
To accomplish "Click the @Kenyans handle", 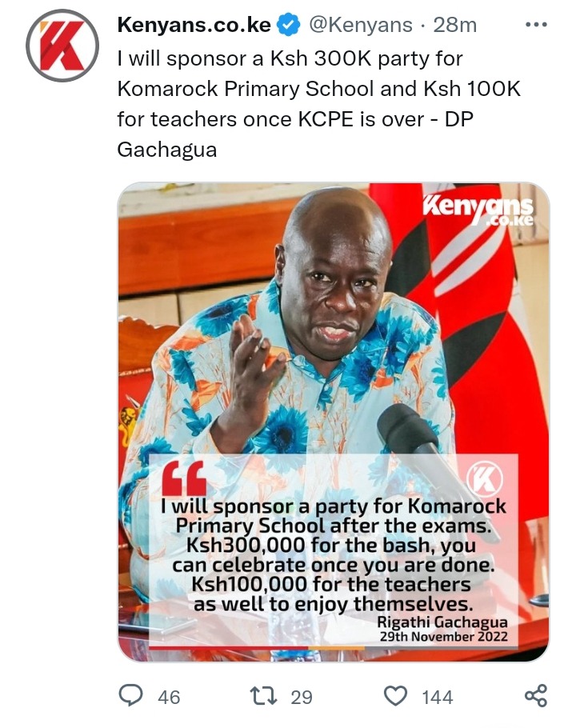I will point(360,25).
